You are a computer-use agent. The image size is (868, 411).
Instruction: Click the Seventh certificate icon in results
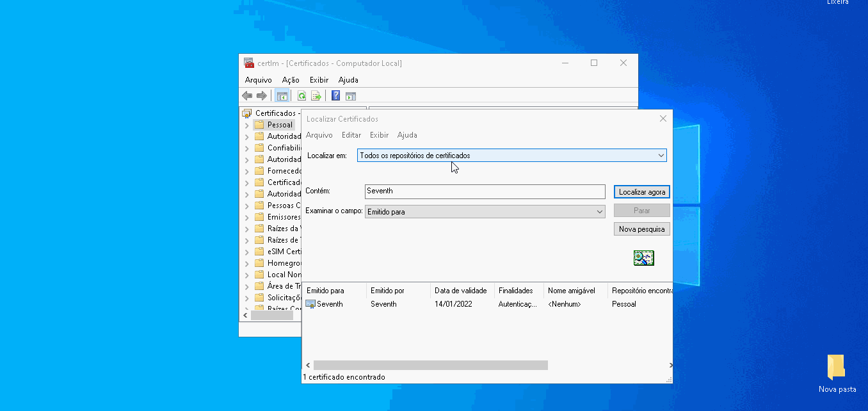pos(310,304)
